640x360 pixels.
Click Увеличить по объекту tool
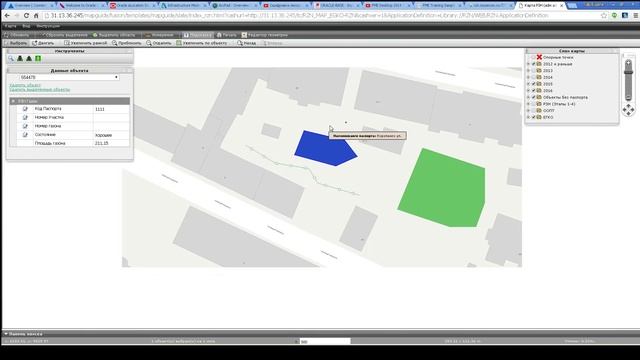[x=202, y=43]
